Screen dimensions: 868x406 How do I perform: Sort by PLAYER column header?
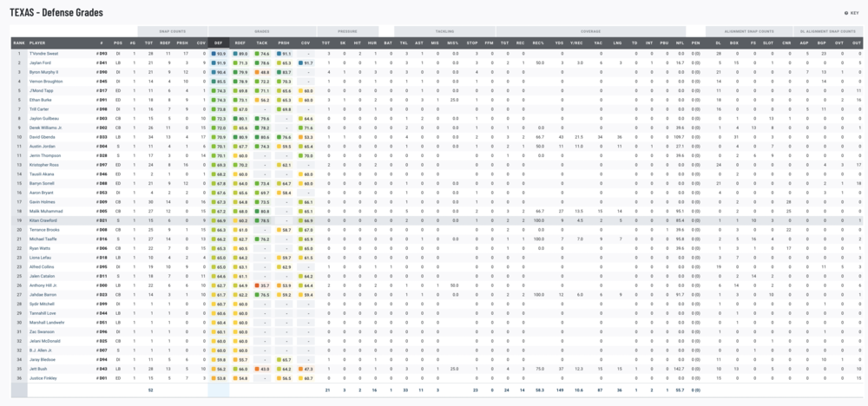tap(37, 43)
